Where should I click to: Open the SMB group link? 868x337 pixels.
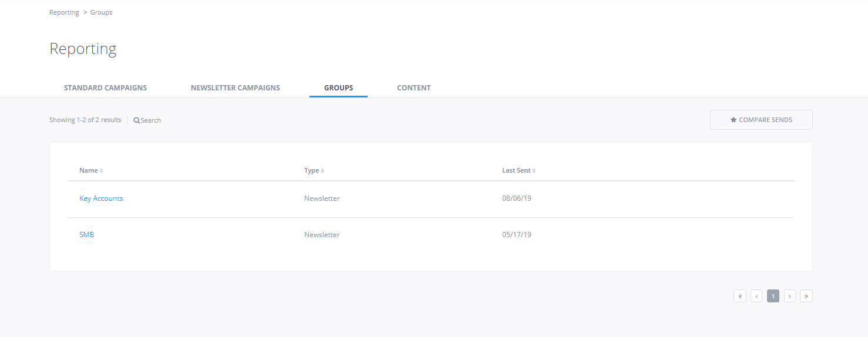click(x=86, y=235)
